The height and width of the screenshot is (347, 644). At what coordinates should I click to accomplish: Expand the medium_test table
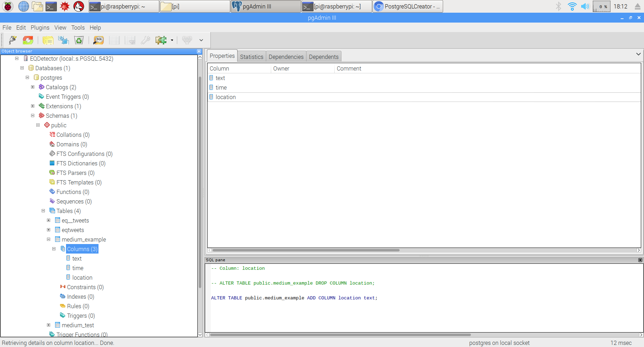(x=48, y=325)
